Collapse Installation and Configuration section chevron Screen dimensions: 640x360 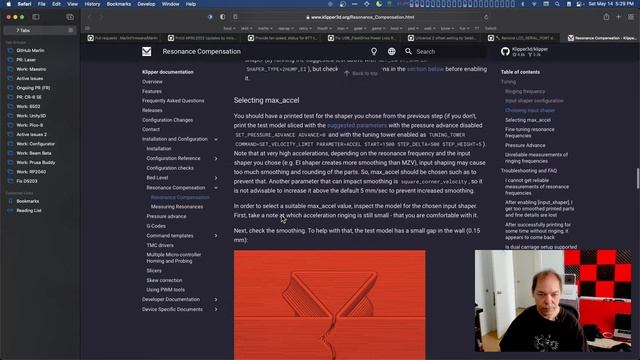pos(216,139)
